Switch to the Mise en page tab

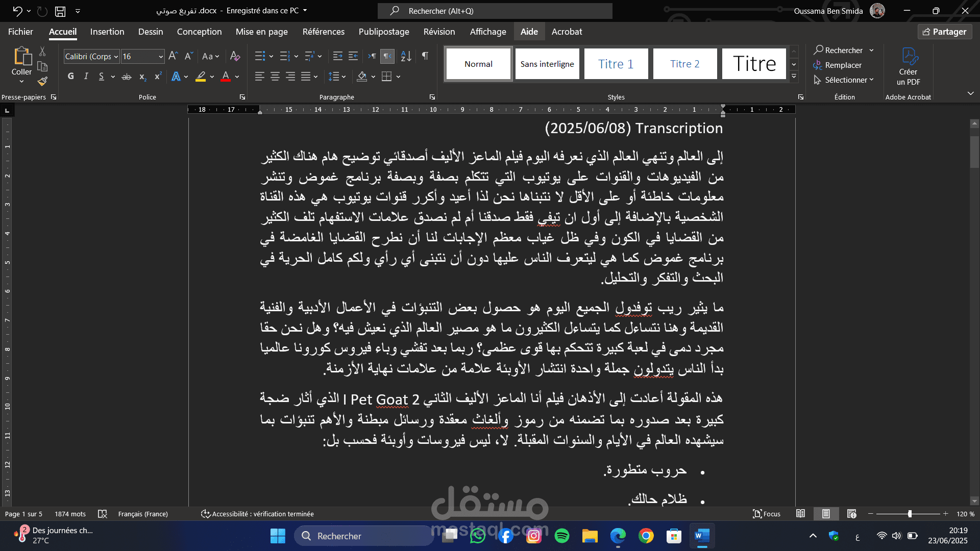(x=262, y=32)
